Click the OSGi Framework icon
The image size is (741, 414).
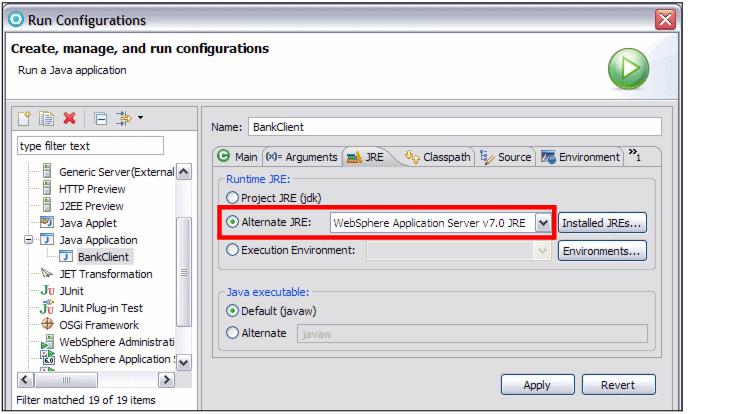[47, 324]
